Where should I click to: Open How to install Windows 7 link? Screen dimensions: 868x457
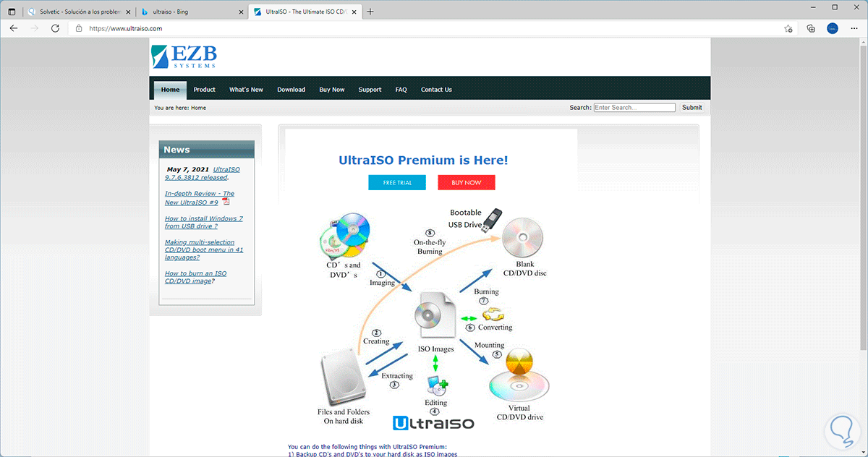204,222
